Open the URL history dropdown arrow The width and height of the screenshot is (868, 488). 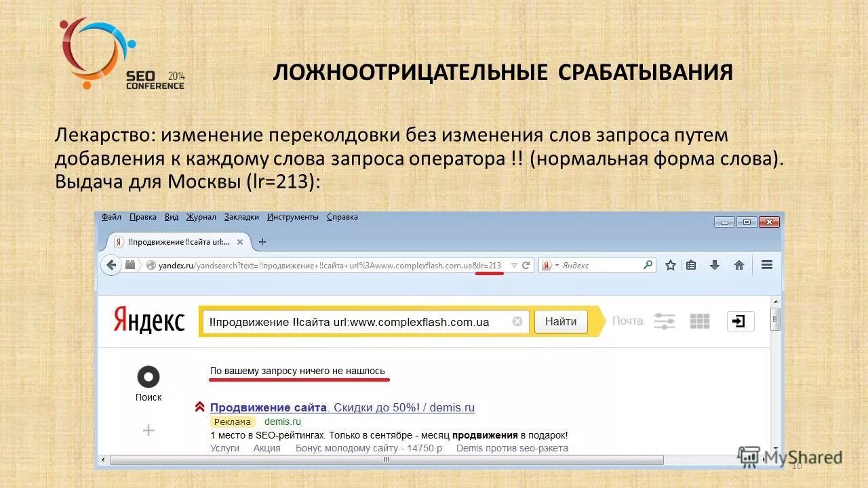click(514, 266)
